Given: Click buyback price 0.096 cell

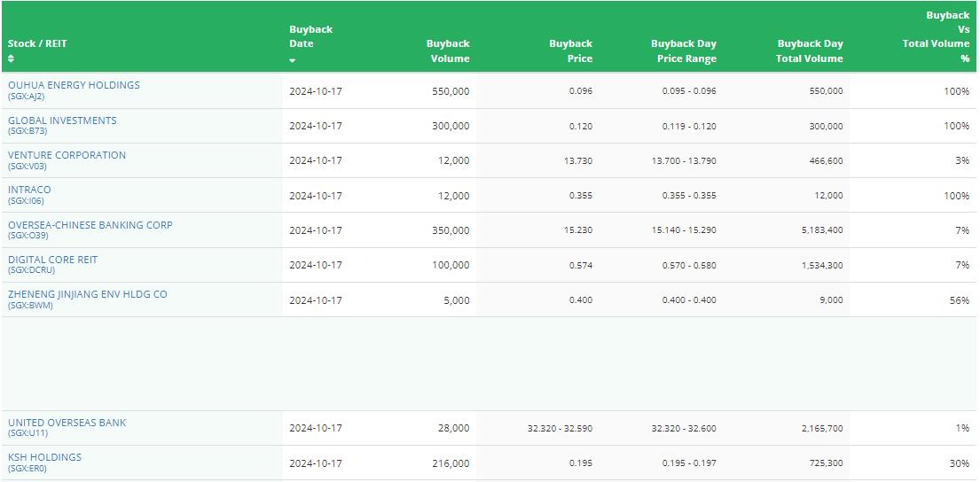Looking at the screenshot, I should click(581, 91).
